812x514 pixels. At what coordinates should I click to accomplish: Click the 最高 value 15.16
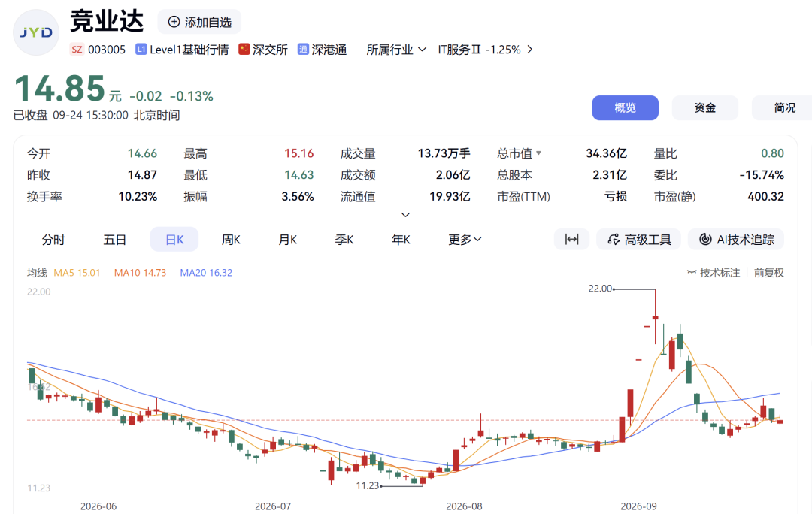click(298, 153)
